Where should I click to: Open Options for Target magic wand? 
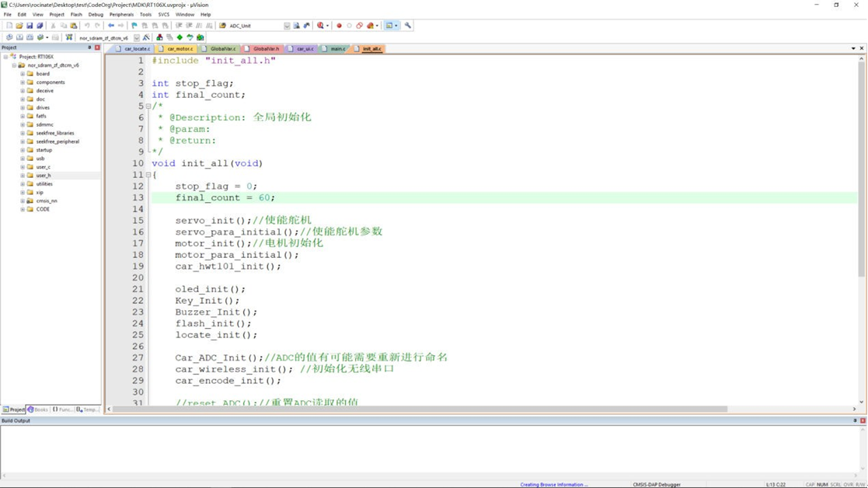[146, 37]
